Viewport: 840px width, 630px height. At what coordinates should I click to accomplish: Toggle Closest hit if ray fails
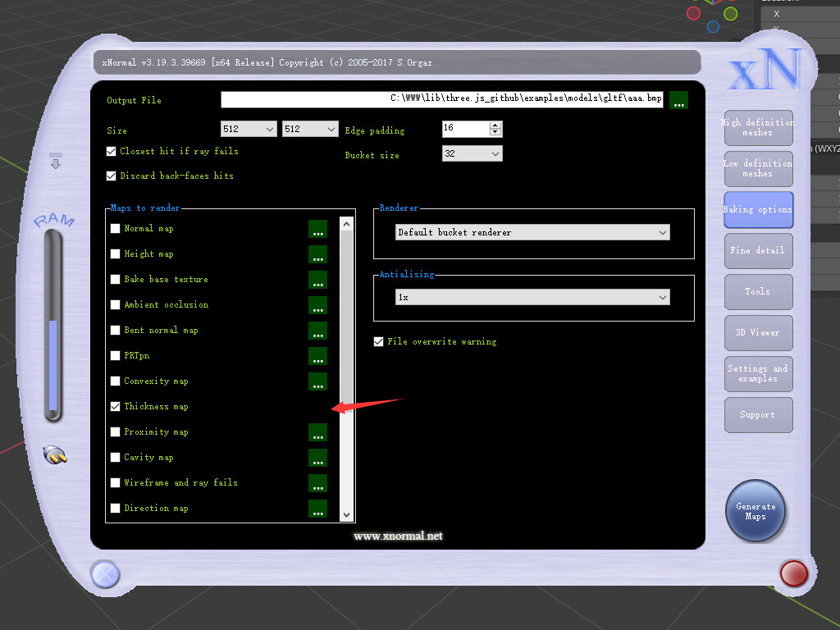112,152
